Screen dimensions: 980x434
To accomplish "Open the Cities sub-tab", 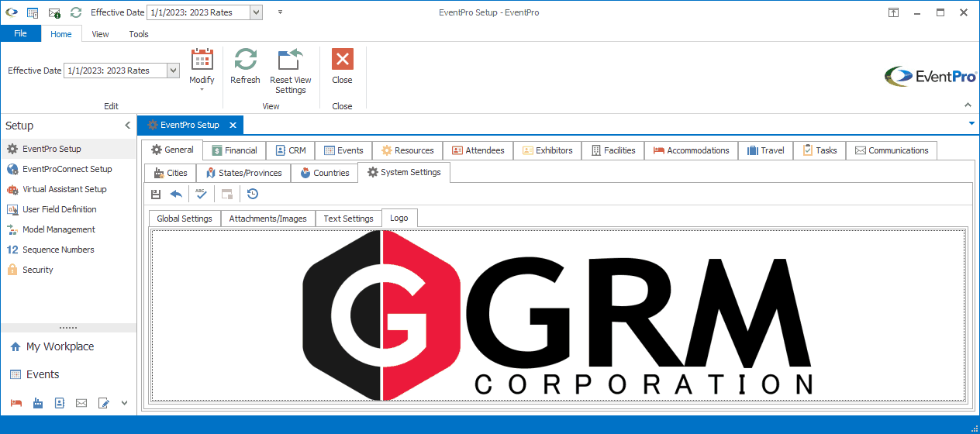I will [x=171, y=173].
